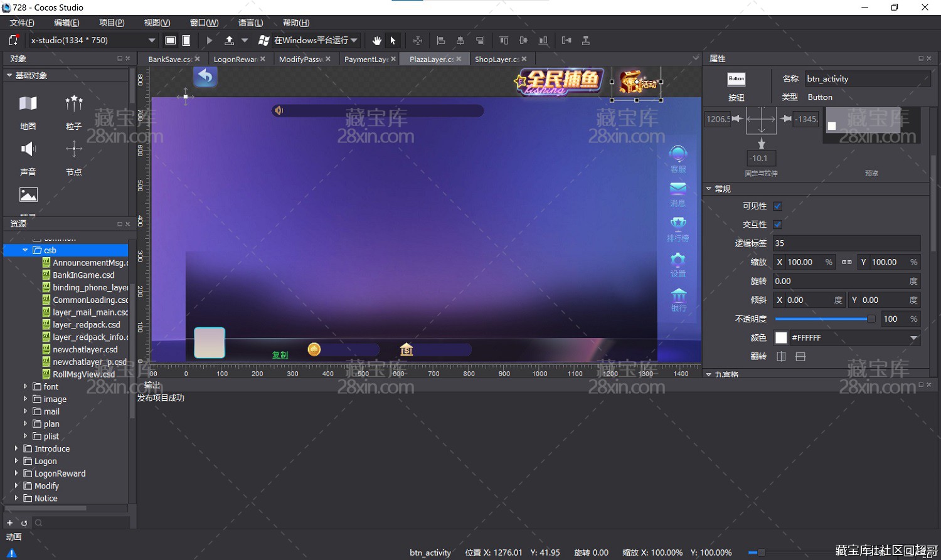Select the image sprite object icon
This screenshot has height=560, width=941.
pyautogui.click(x=28, y=195)
